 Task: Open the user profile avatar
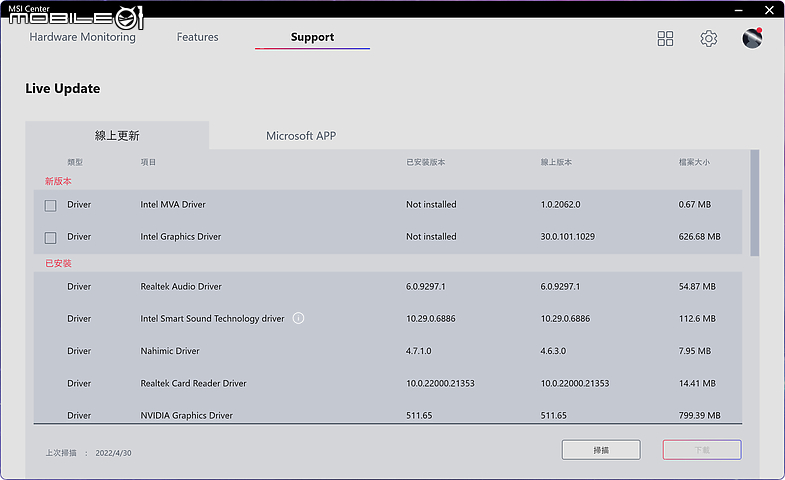[x=752, y=39]
